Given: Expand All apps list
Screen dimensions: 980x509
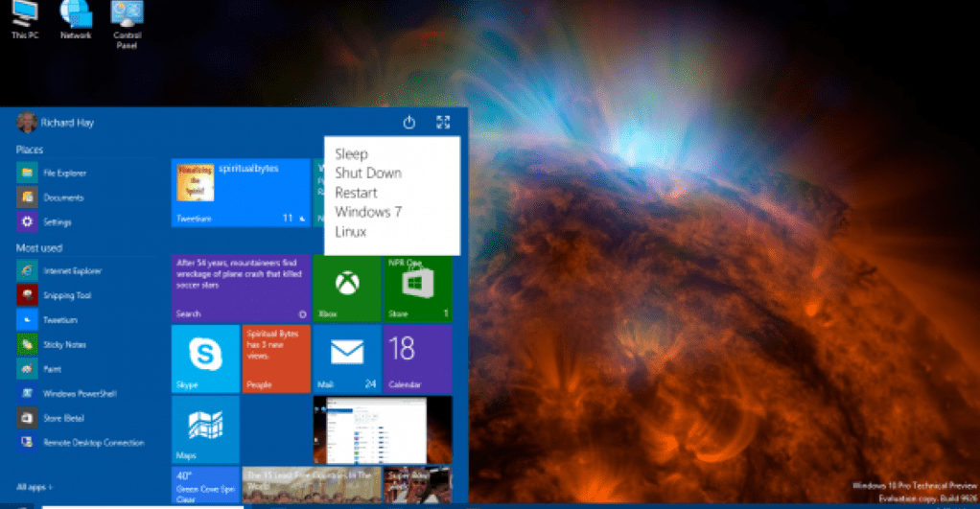Looking at the screenshot, I should tap(35, 487).
